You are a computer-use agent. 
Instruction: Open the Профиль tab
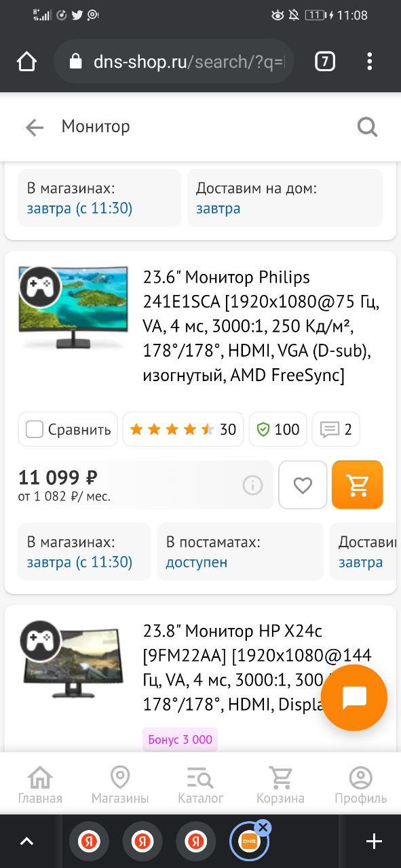[360, 785]
